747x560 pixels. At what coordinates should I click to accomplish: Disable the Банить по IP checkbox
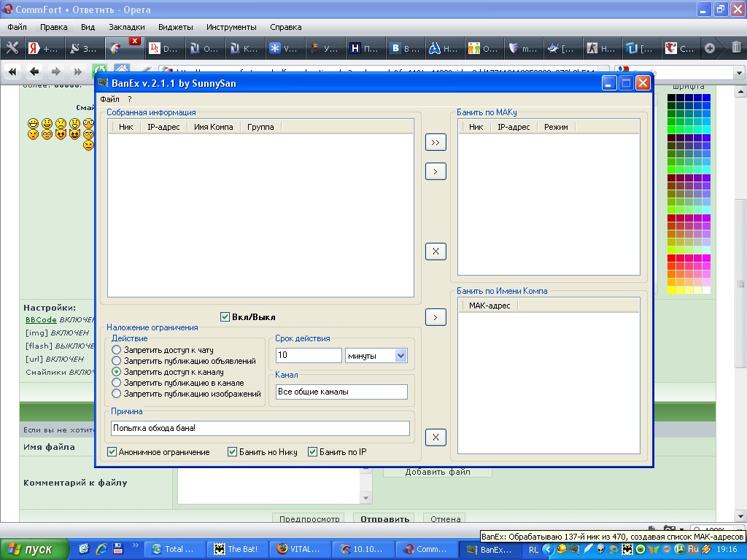pos(313,452)
